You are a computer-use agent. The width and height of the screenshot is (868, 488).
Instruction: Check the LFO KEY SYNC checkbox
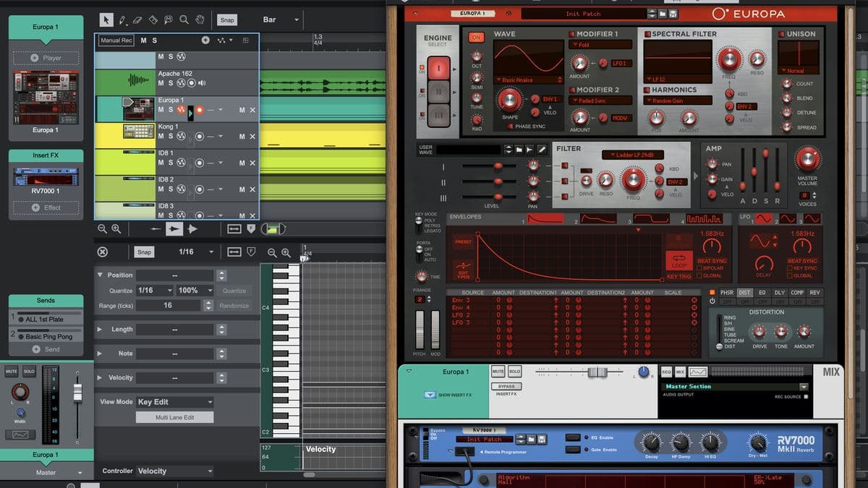[x=790, y=268]
